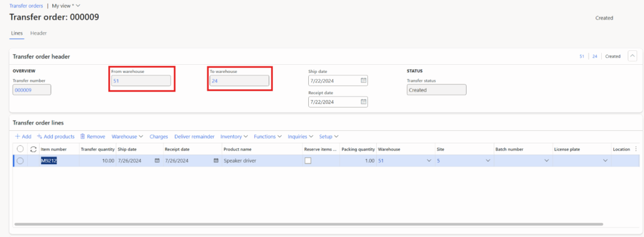Open the Receipt date calendar picker in header

[364, 101]
